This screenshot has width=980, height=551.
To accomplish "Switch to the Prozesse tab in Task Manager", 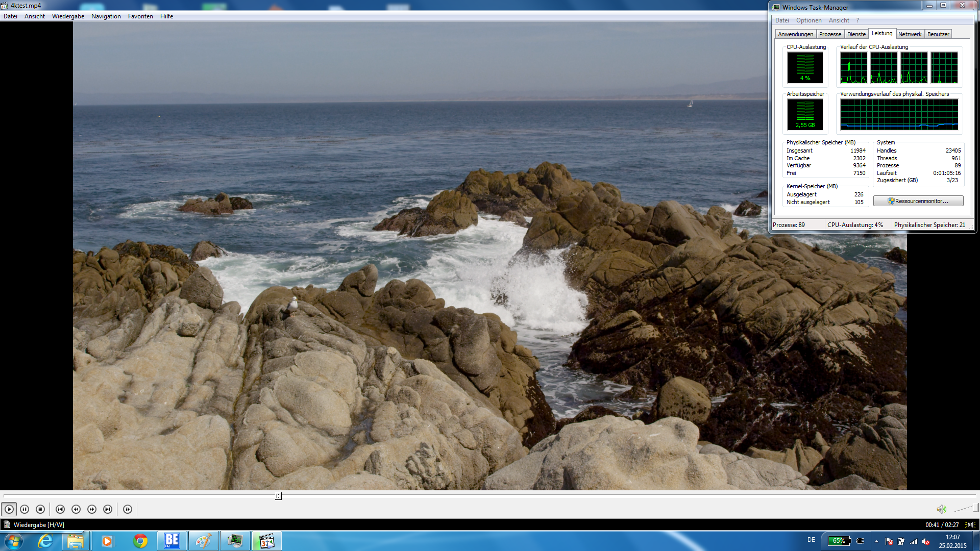I will click(830, 34).
